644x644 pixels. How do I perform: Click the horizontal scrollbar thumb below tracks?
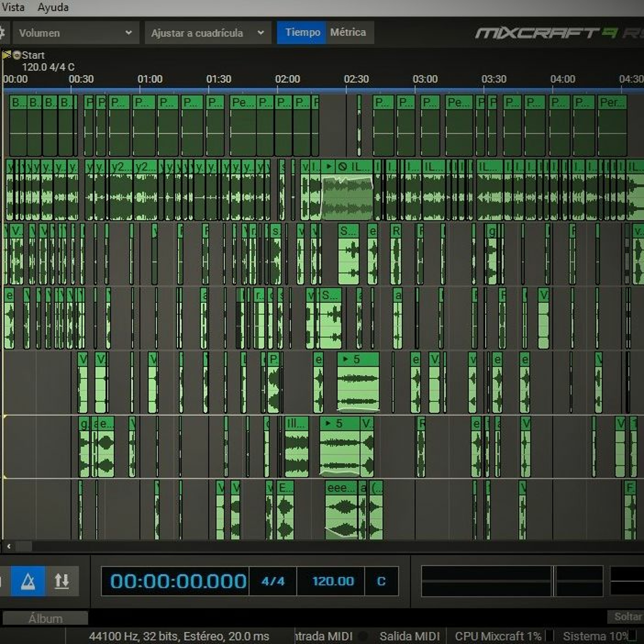tap(24, 546)
